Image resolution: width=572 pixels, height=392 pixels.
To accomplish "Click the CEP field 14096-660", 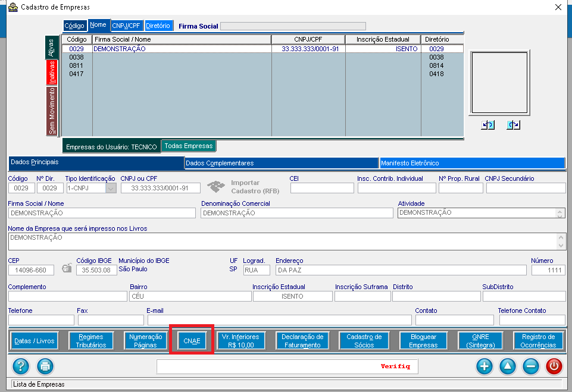I will (31, 270).
